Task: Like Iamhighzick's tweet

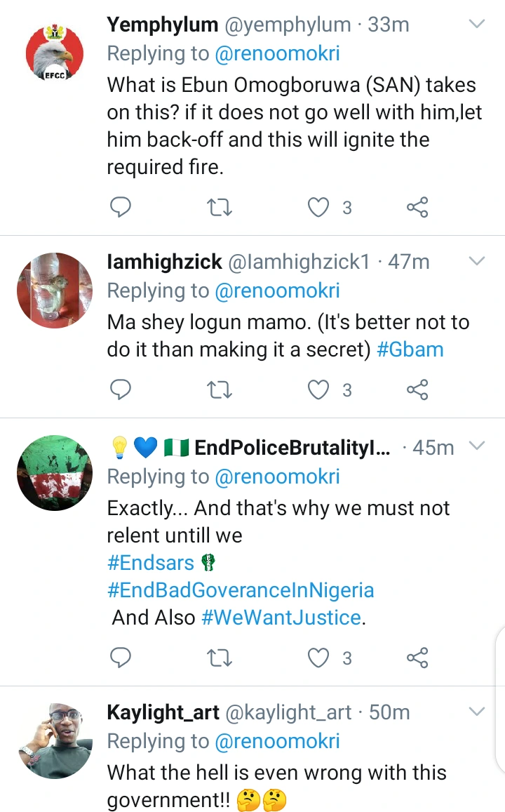Action: click(x=319, y=390)
